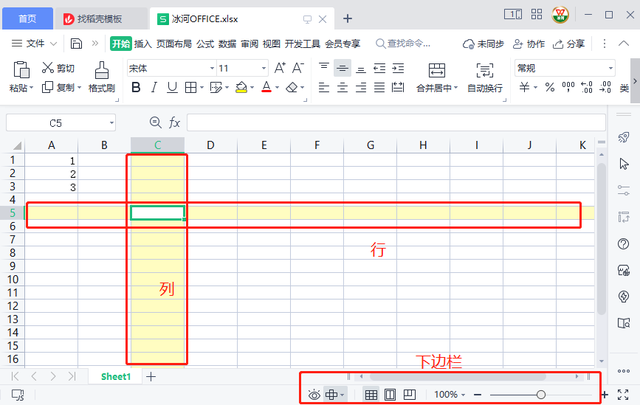Click the sync status (未同步) button
Image resolution: width=640 pixels, height=405 pixels.
tap(483, 44)
